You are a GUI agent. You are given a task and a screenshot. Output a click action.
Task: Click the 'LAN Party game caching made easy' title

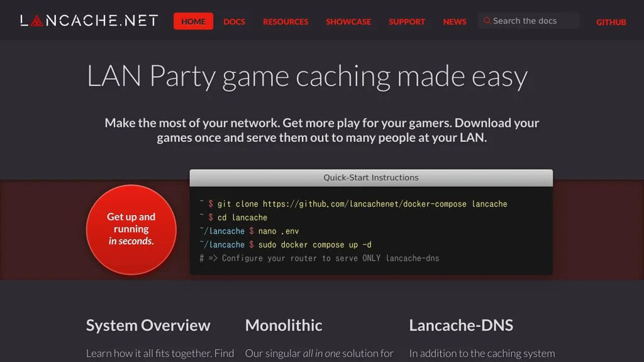(x=307, y=76)
